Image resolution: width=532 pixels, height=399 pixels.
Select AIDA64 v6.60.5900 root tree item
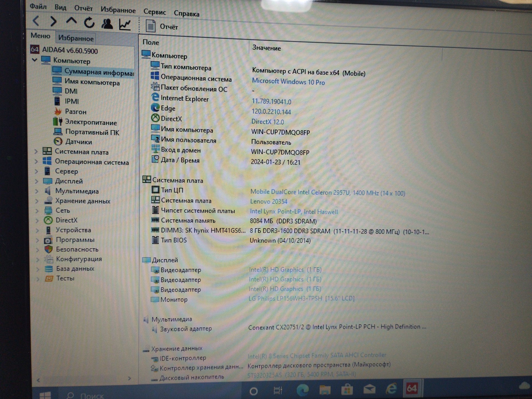coord(64,50)
